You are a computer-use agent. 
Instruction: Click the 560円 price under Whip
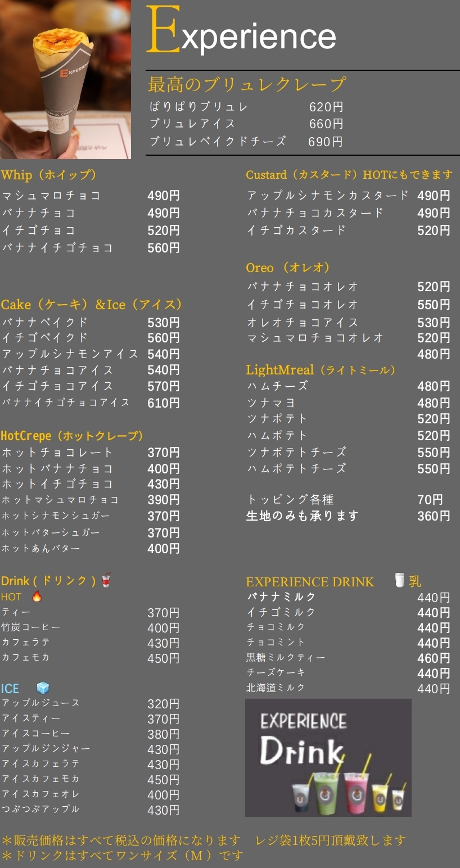coord(164,248)
